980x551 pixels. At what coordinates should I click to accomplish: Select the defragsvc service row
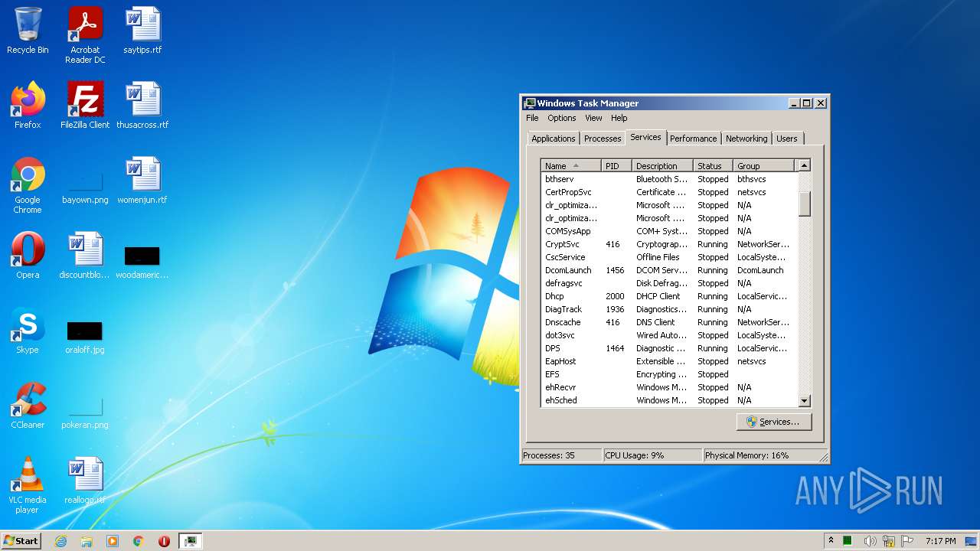point(669,283)
